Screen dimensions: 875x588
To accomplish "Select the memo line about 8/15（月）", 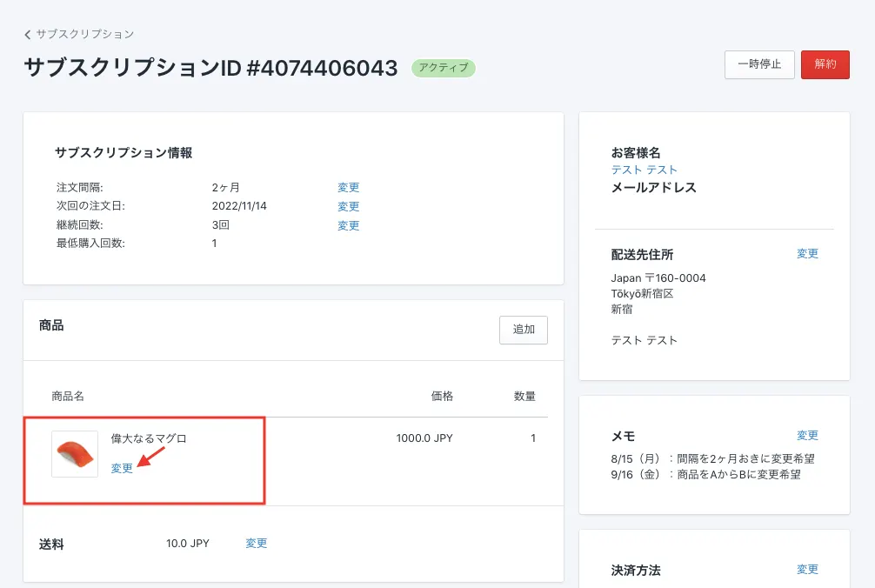I will [712, 458].
